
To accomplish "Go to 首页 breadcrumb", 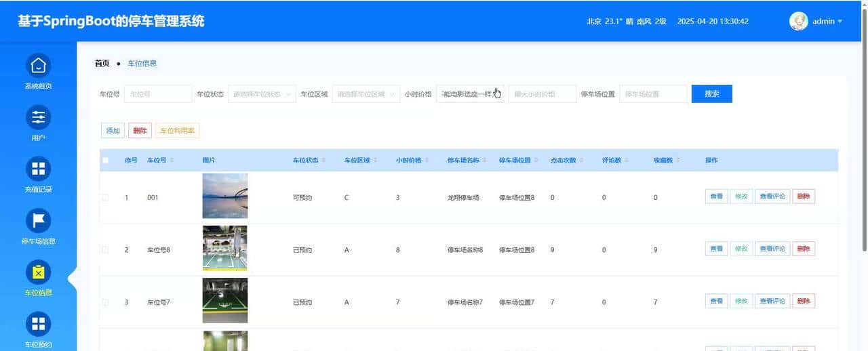I will [102, 63].
